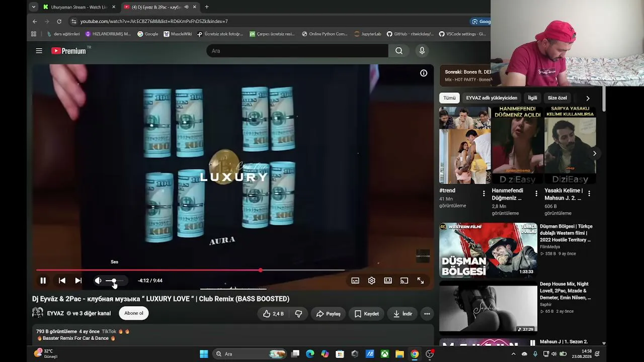This screenshot has height=362, width=644.
Task: Cast the video to a TV
Action: pos(404,281)
